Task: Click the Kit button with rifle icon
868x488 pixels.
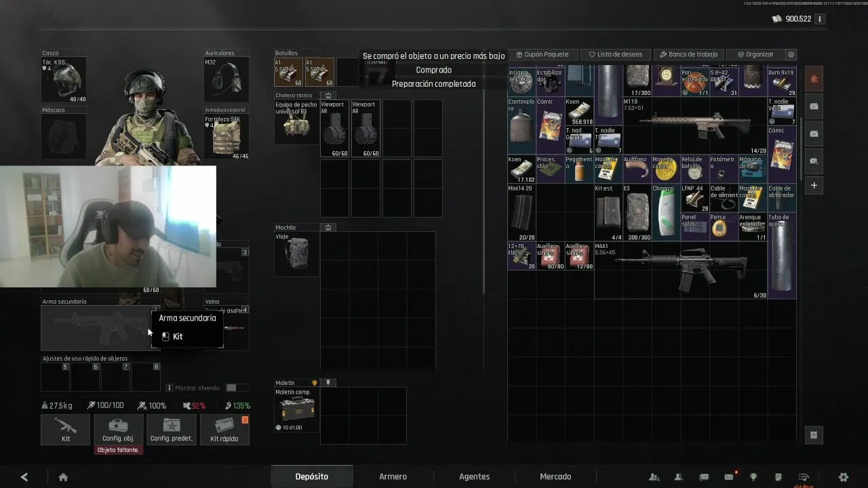Action: pos(66,429)
